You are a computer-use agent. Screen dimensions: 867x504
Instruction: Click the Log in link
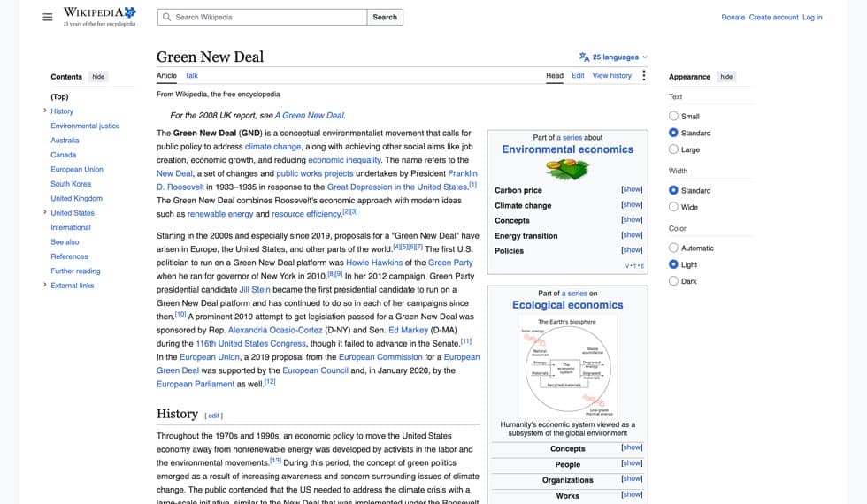(812, 17)
